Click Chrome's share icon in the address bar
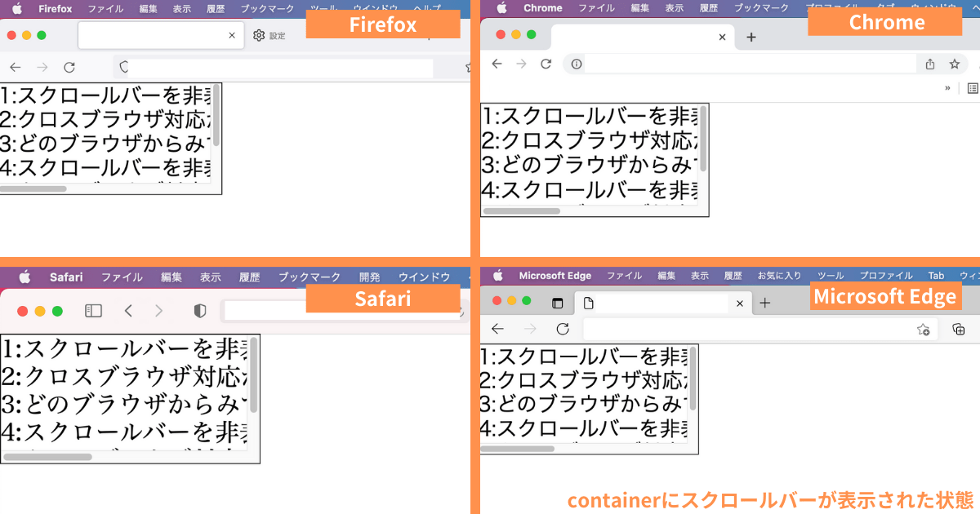This screenshot has width=980, height=514. 929,64
